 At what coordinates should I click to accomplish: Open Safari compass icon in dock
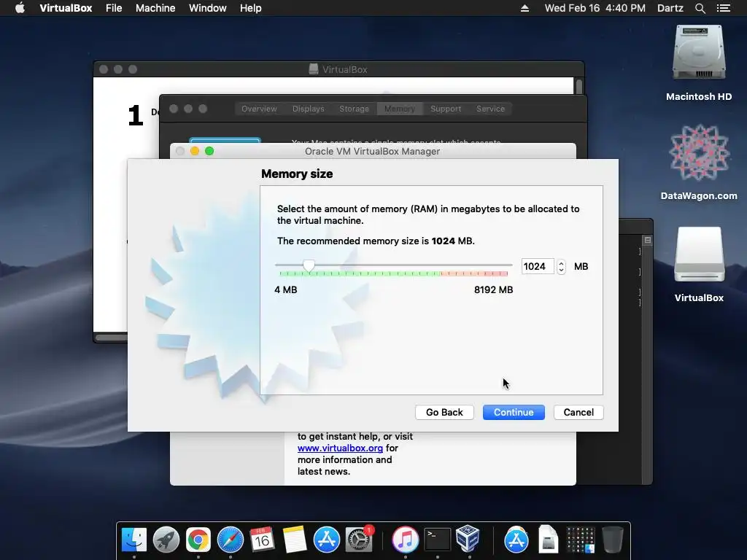pos(230,540)
